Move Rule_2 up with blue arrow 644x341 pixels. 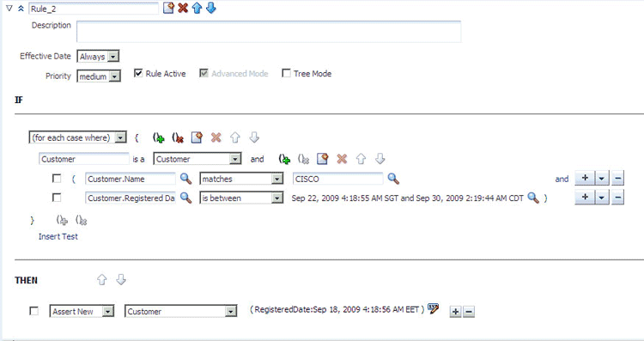click(x=197, y=8)
